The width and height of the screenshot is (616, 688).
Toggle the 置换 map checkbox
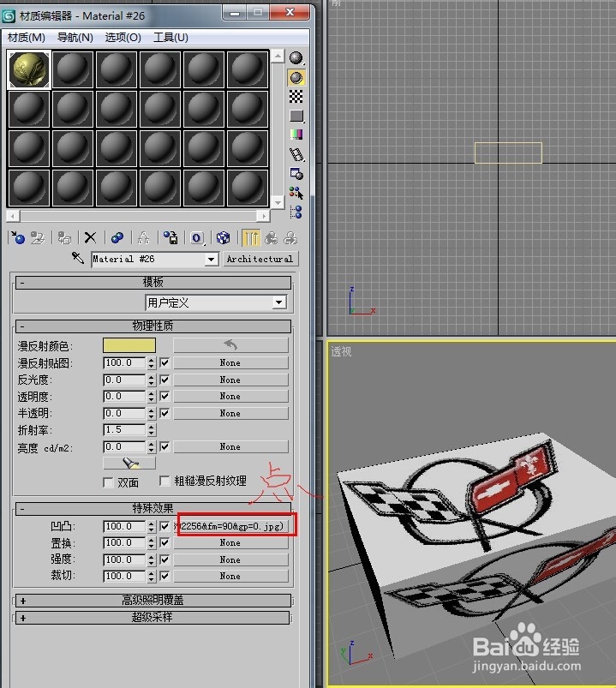pyautogui.click(x=164, y=542)
